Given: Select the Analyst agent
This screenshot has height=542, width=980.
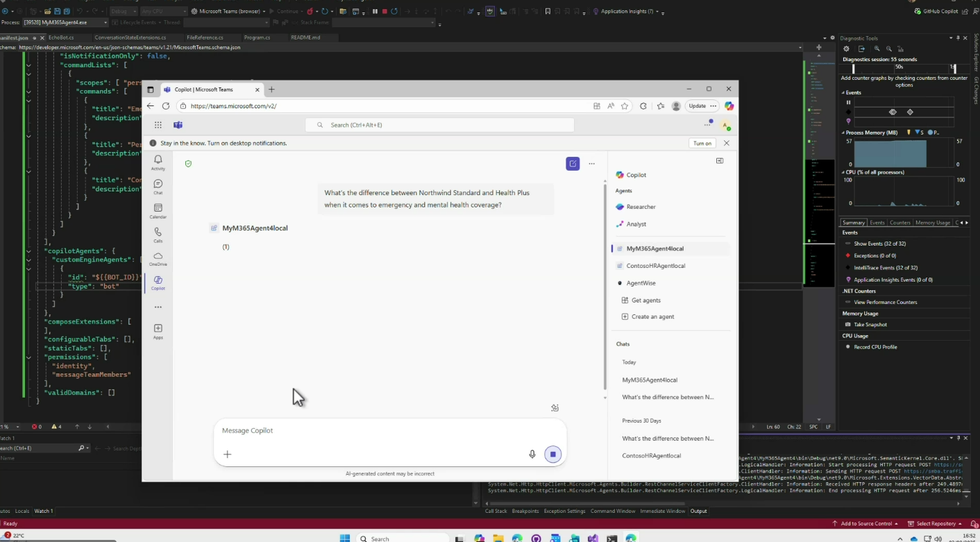Looking at the screenshot, I should pos(636,224).
